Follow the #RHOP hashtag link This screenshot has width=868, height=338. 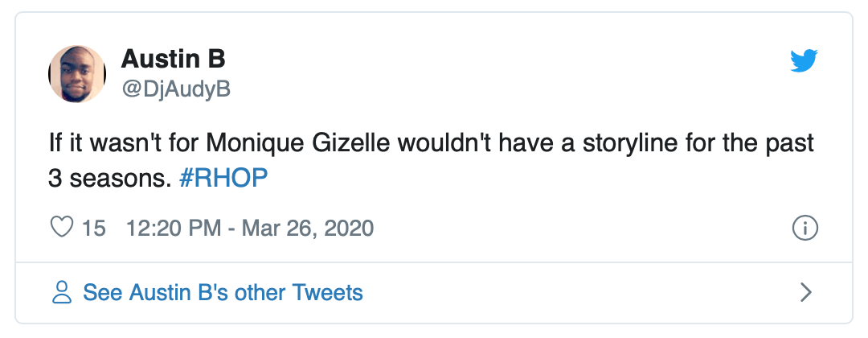pos(223,179)
